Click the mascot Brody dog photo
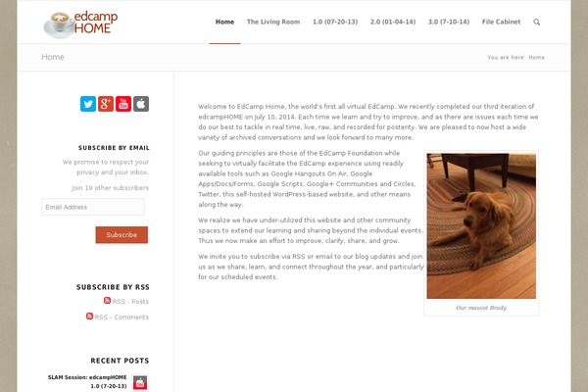The height and width of the screenshot is (392, 588). point(481,225)
